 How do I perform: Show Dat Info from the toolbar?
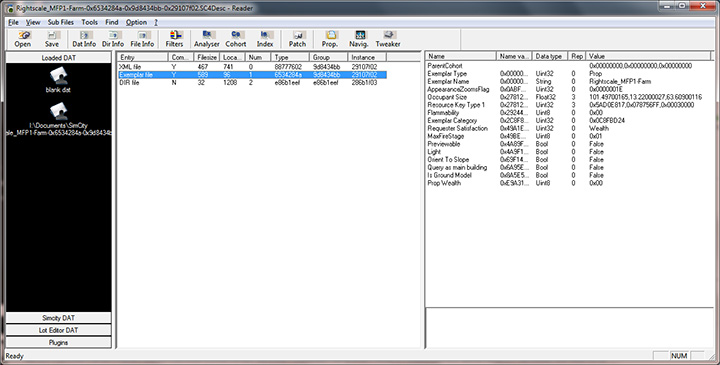[84, 39]
